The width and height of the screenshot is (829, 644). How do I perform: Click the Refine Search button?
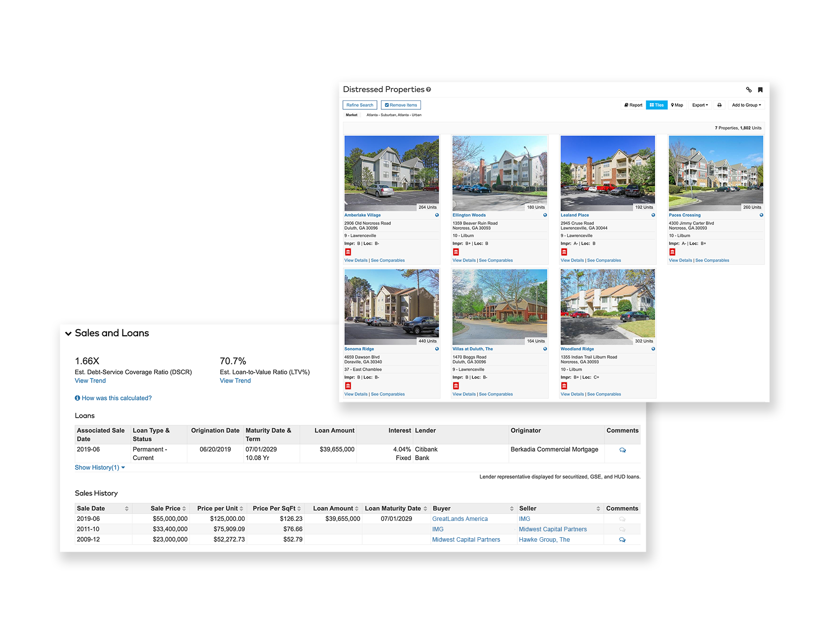tap(360, 105)
